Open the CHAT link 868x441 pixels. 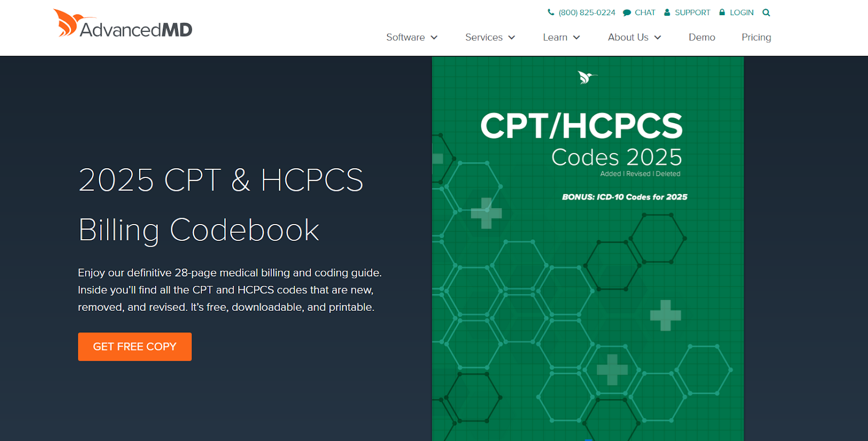click(645, 12)
